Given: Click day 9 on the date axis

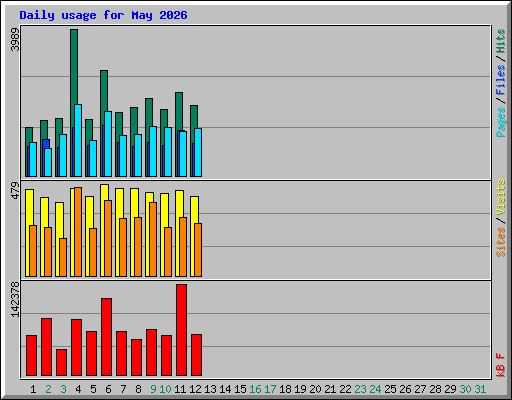Looking at the screenshot, I should [x=153, y=389].
